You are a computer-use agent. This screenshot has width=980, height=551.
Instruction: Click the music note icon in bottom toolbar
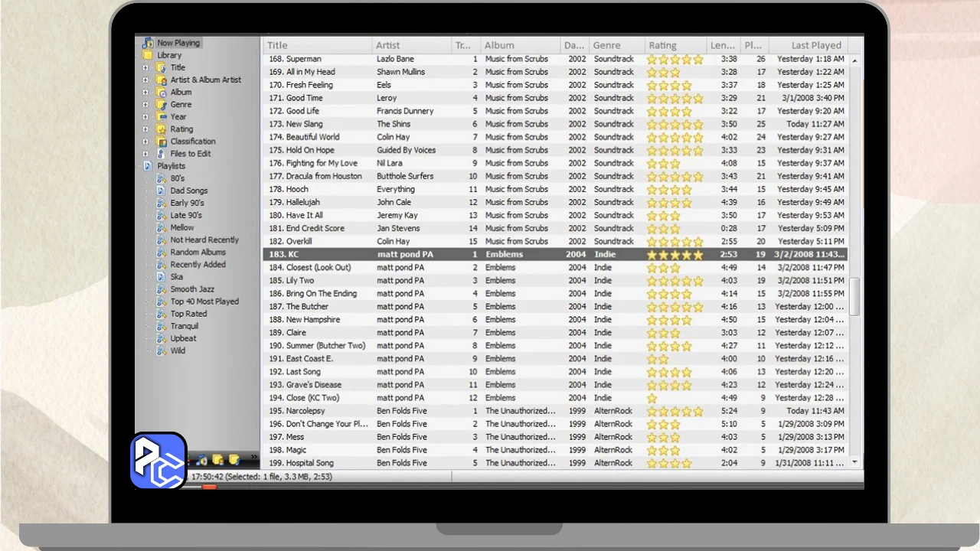click(202, 460)
